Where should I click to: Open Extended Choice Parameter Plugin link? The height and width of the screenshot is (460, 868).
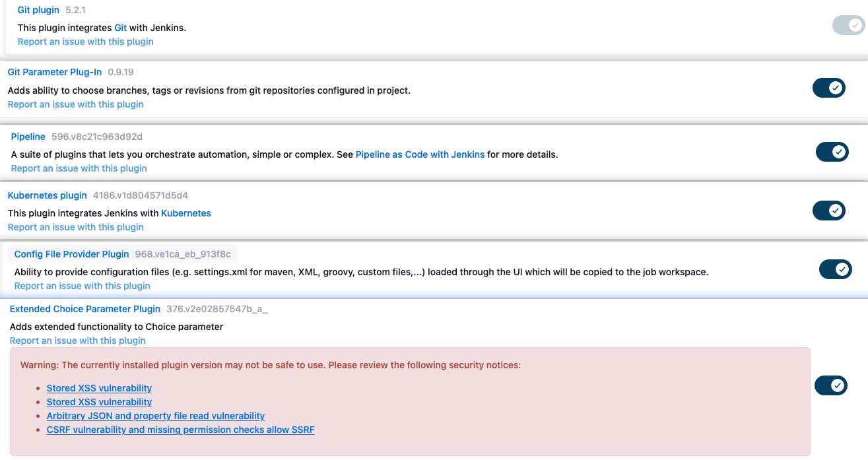click(85, 309)
